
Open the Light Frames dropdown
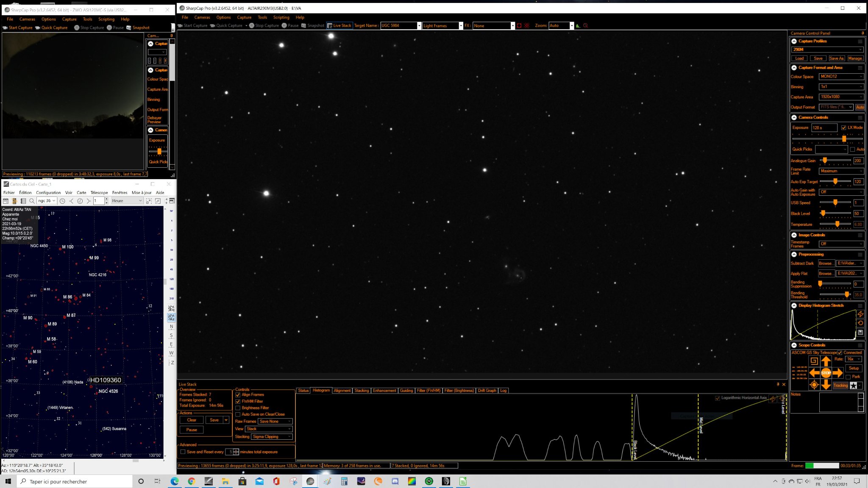pos(461,25)
